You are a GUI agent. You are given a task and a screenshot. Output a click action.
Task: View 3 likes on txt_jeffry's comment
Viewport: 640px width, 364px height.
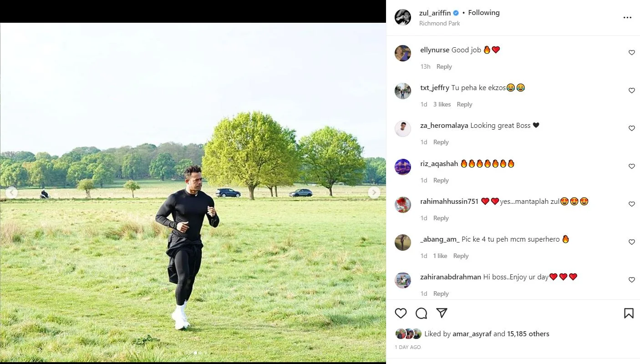pyautogui.click(x=442, y=104)
